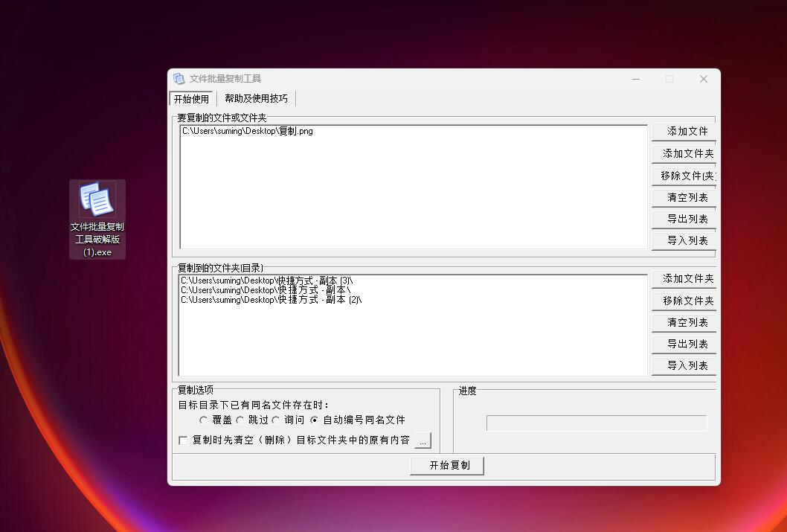Screen dimensions: 787x532
Task: Clear the source list with 清空列表
Action: [687, 198]
